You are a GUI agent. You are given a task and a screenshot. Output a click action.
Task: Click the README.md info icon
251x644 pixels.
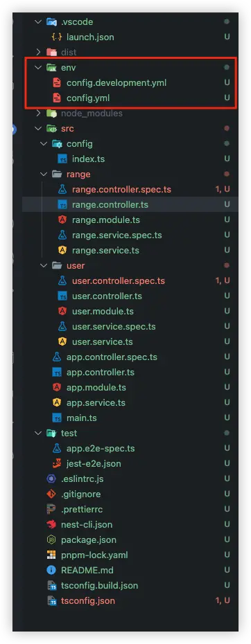pos(51,570)
